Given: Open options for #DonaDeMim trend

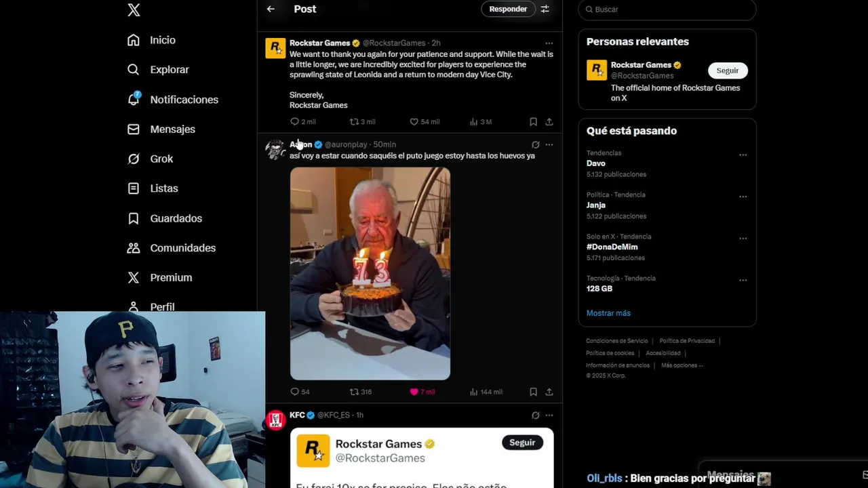Looking at the screenshot, I should 743,238.
